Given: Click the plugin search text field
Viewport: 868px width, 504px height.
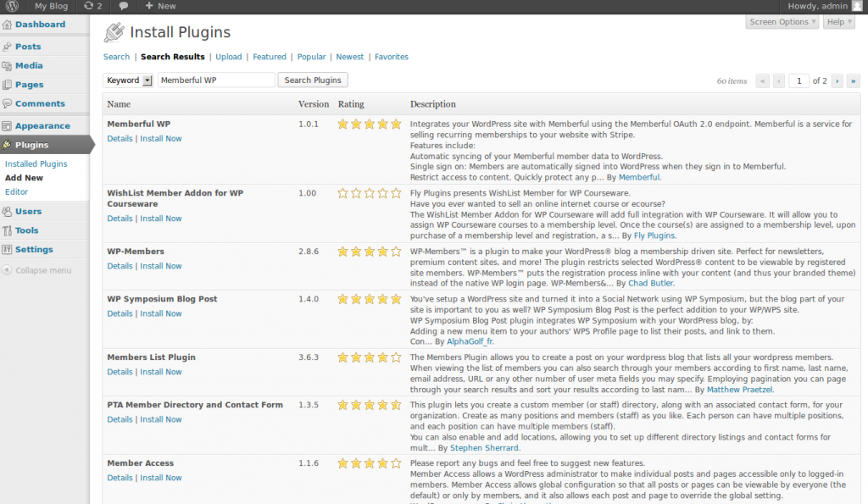Looking at the screenshot, I should click(x=216, y=80).
